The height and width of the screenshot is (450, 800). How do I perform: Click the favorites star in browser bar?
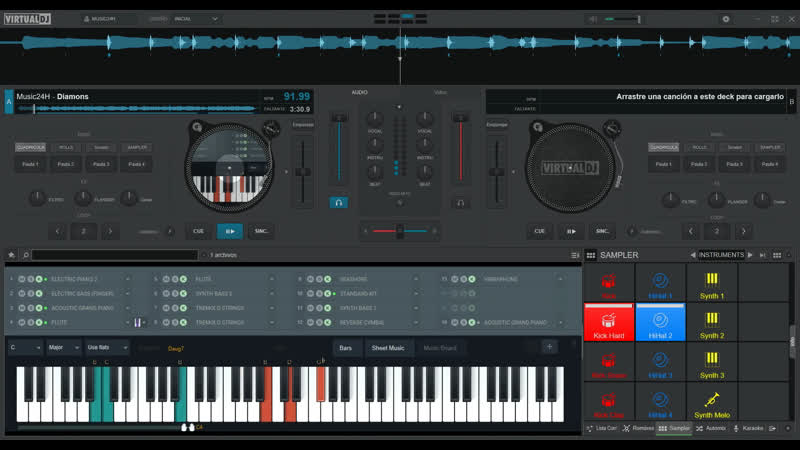pos(11,255)
